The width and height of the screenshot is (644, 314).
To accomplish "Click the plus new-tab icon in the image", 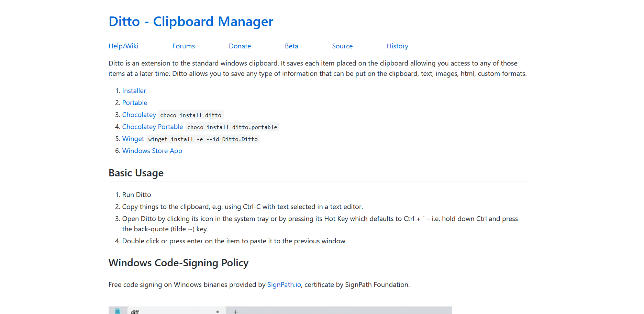I will coord(236,312).
